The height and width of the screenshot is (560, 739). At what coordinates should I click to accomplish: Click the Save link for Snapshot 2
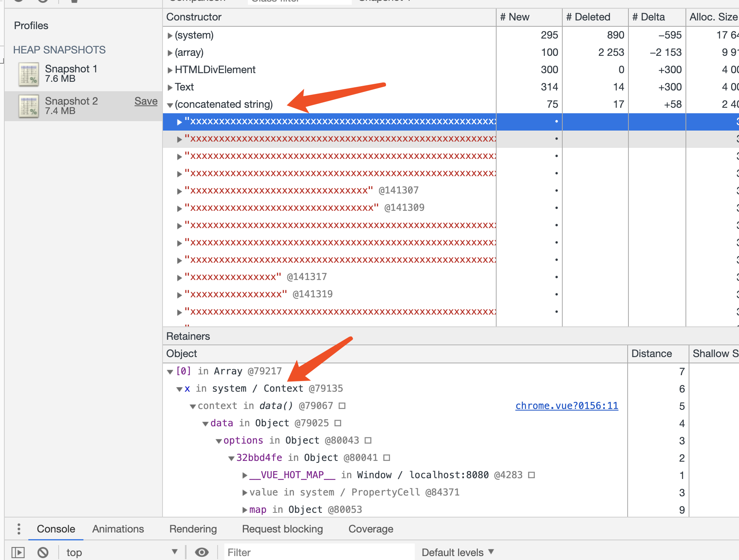(146, 101)
